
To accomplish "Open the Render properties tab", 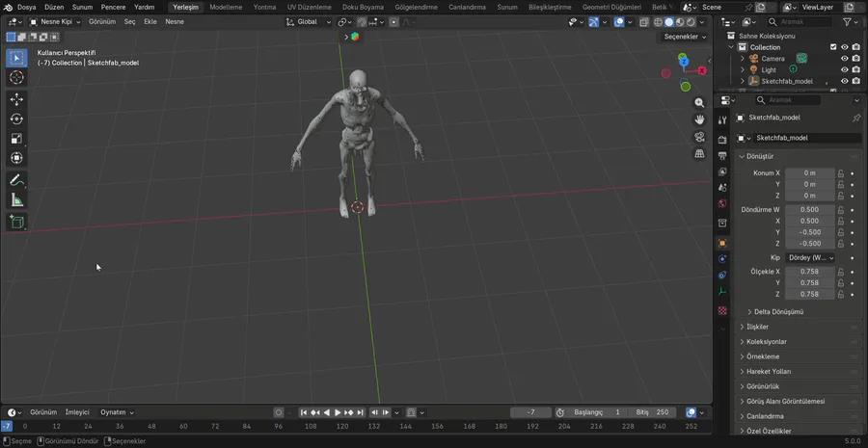I will [722, 140].
